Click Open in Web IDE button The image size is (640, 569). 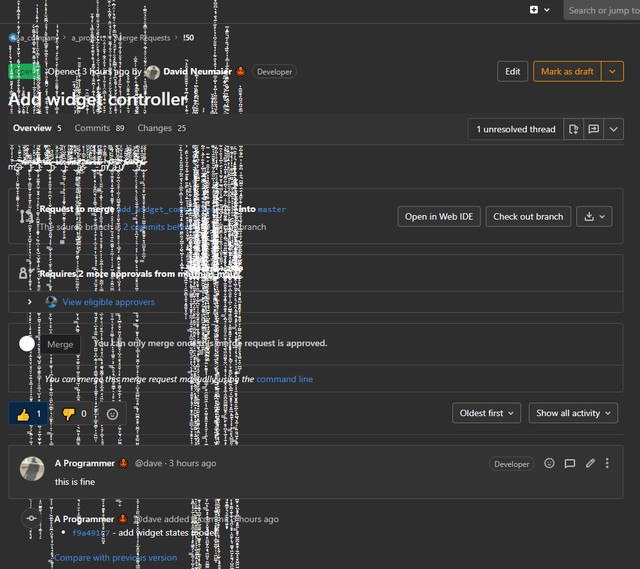click(439, 217)
